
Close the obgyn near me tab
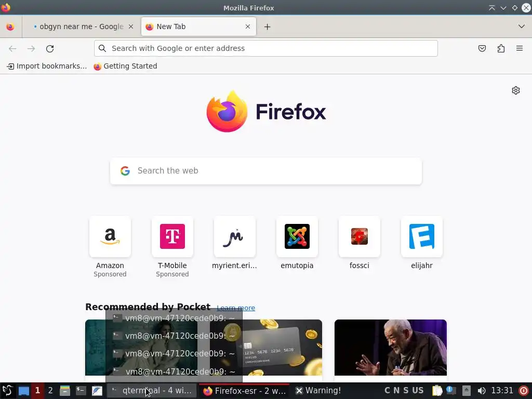point(131,26)
